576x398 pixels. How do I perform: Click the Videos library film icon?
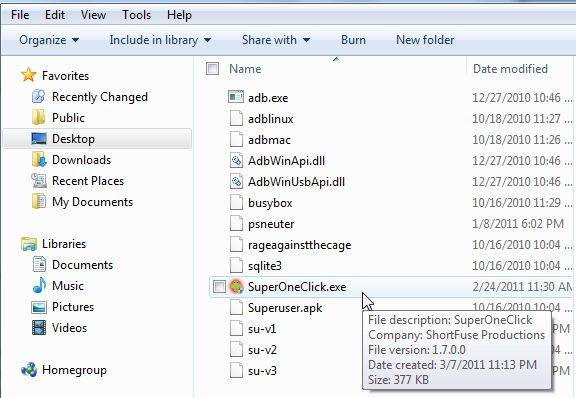39,327
